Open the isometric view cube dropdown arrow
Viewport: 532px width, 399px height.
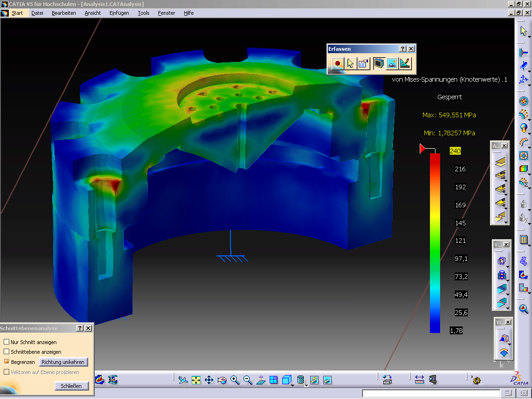pos(292,385)
